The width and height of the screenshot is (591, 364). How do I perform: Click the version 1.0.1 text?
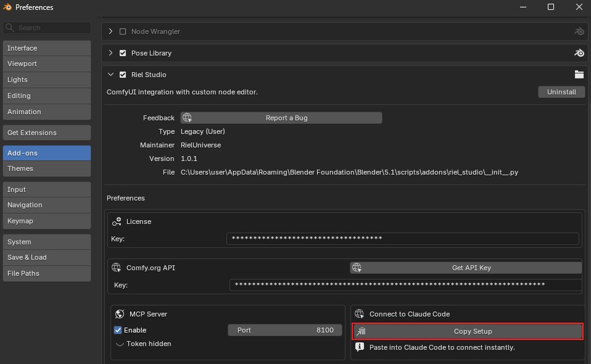(189, 159)
